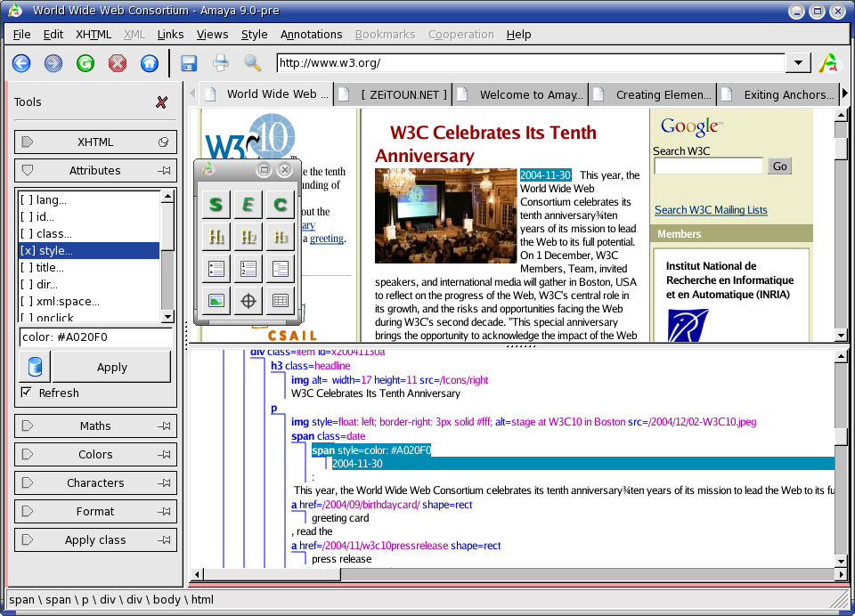Insert an image via the palette icon
This screenshot has height=616, width=855.
pyautogui.click(x=216, y=301)
